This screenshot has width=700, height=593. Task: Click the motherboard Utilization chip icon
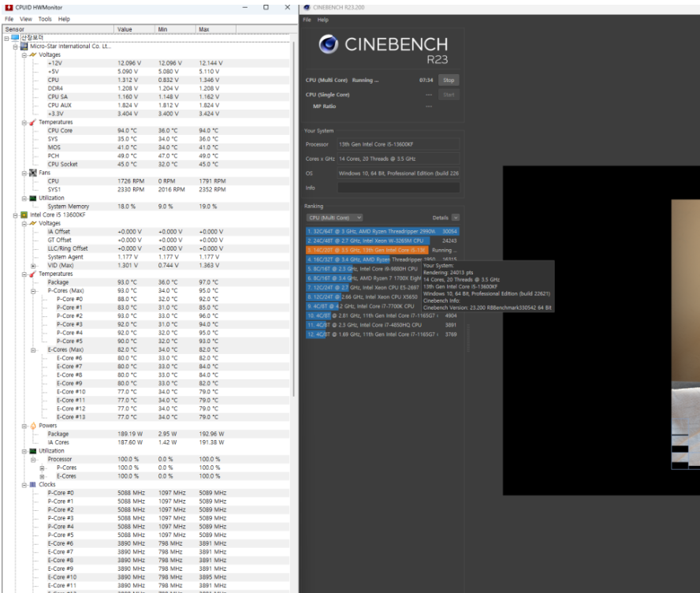pyautogui.click(x=32, y=198)
